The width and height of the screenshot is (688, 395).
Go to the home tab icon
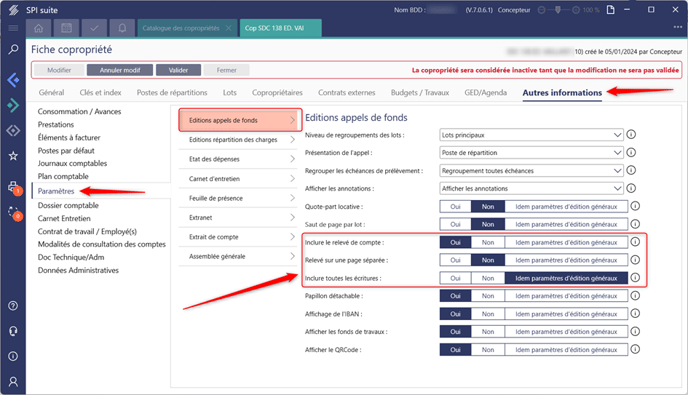39,28
